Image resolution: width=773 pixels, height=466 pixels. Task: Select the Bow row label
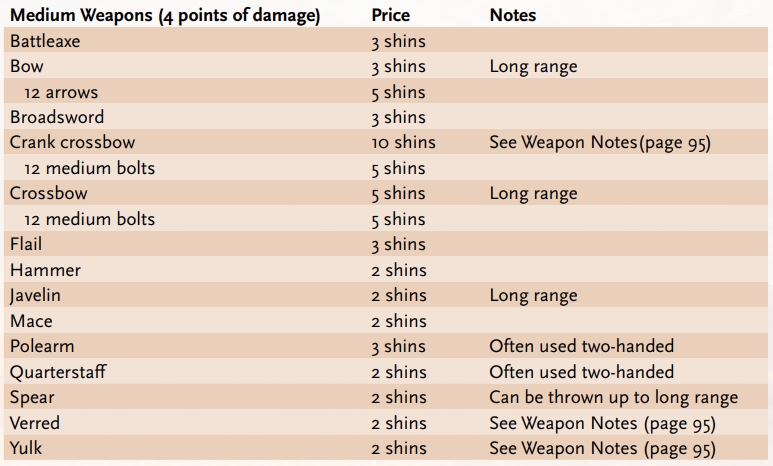point(27,67)
